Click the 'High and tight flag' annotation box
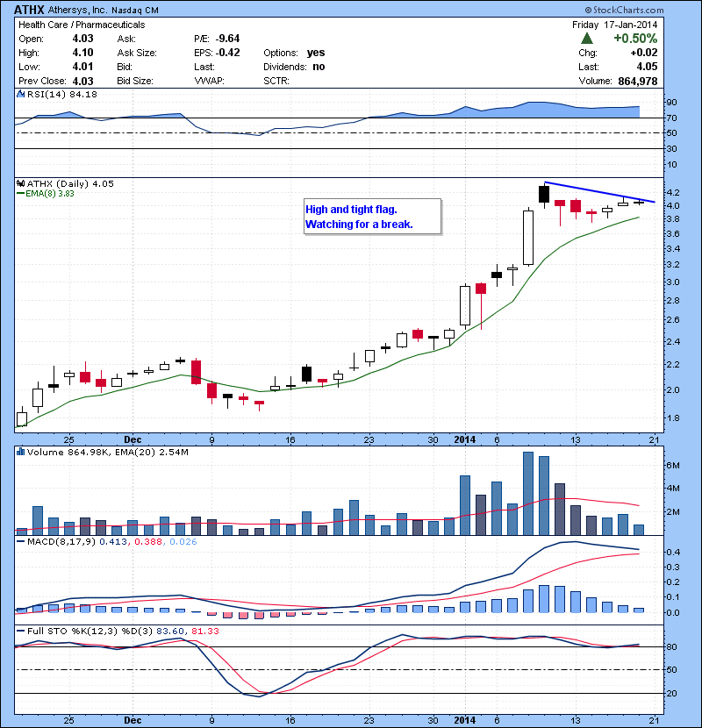Screen dimensions: 702x728 (x=372, y=217)
